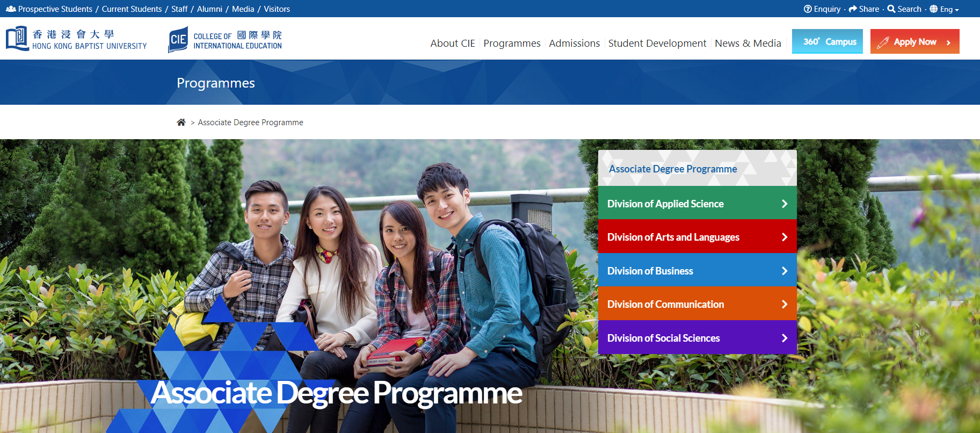The height and width of the screenshot is (433, 980).
Task: Click Share text link
Action: [869, 9]
